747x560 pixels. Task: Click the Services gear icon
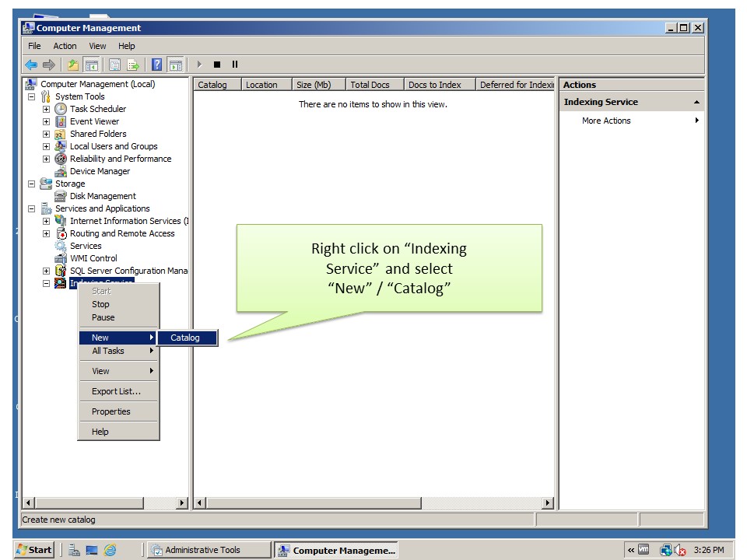61,246
